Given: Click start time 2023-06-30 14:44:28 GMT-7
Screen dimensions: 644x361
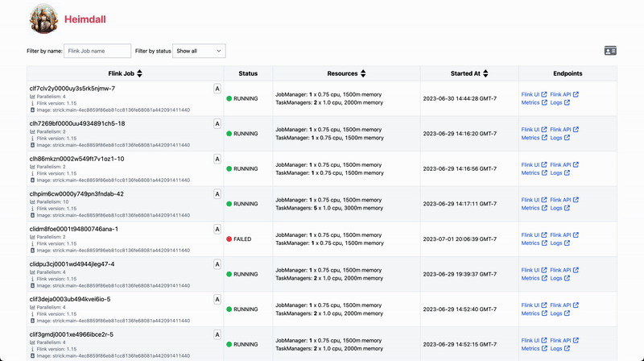Looking at the screenshot, I should (x=460, y=98).
